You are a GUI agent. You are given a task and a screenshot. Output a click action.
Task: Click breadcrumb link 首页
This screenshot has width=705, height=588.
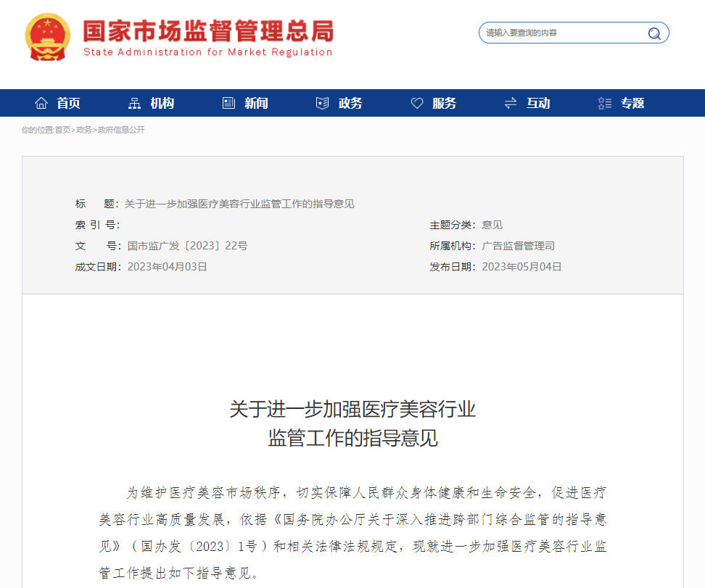(x=63, y=130)
